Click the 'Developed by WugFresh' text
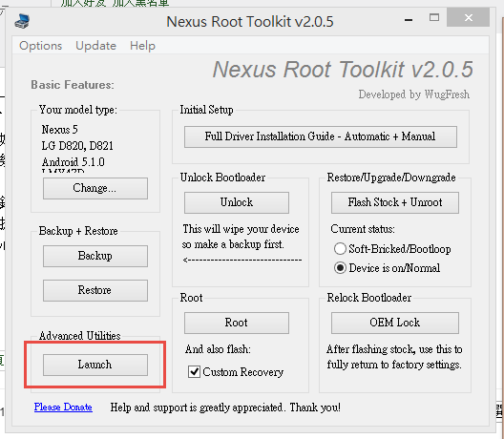This screenshot has height=439, width=504. [x=414, y=94]
